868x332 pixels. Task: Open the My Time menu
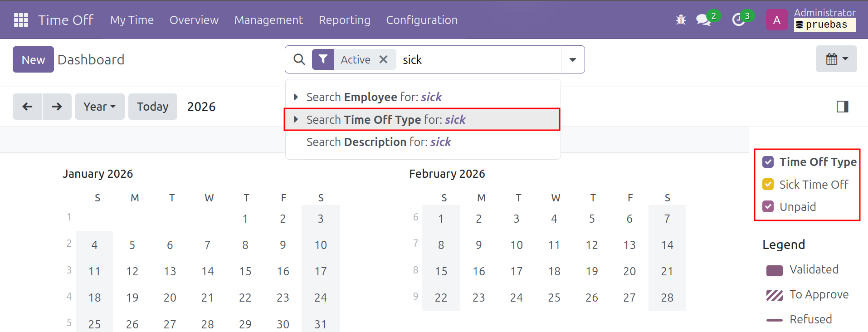[x=132, y=20]
